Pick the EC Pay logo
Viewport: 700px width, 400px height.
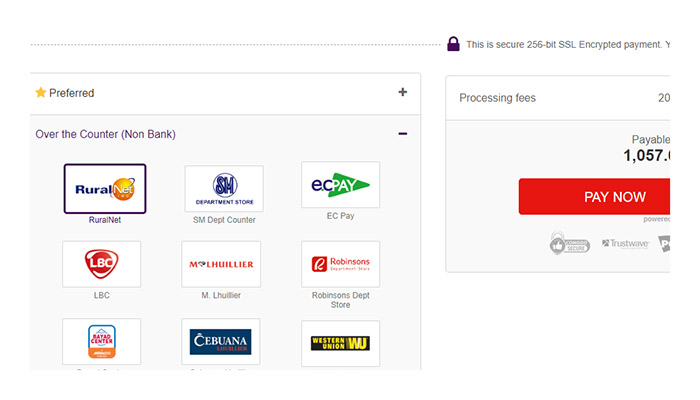coord(340,185)
